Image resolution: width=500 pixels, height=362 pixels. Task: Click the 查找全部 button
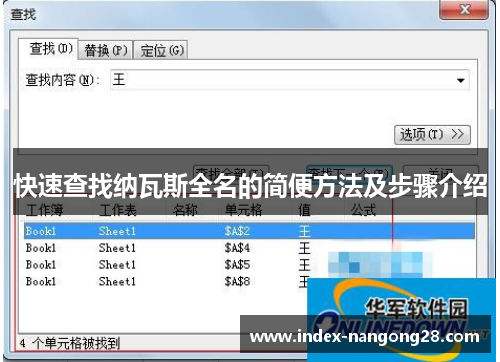pos(231,173)
